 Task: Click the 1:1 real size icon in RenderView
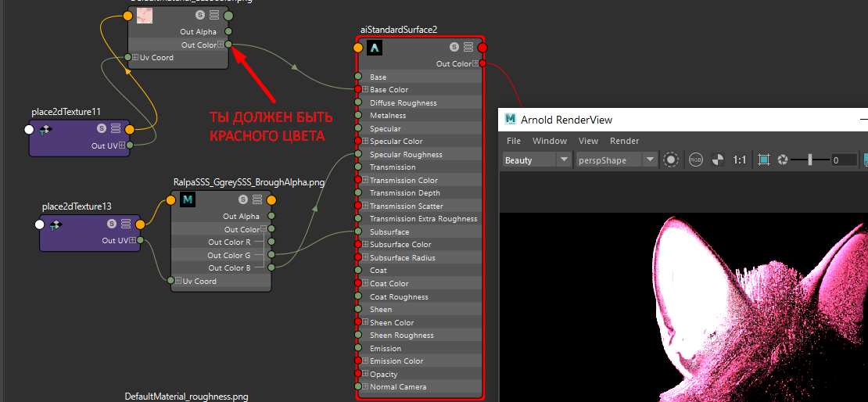[x=739, y=160]
